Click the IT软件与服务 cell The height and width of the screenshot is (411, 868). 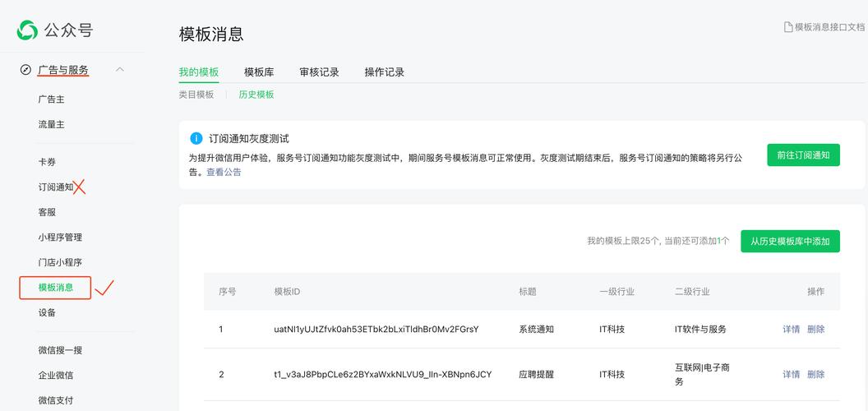(700, 329)
